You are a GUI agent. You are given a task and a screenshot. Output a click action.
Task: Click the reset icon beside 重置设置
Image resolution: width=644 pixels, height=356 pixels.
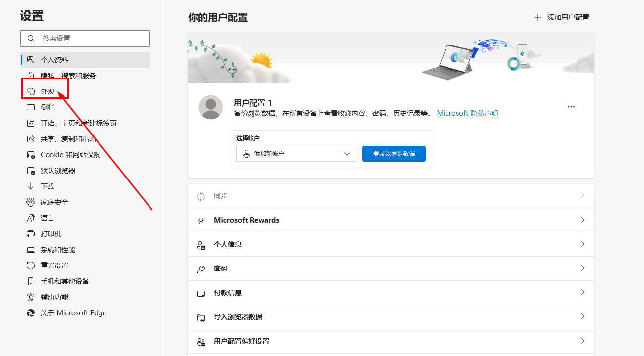point(31,266)
